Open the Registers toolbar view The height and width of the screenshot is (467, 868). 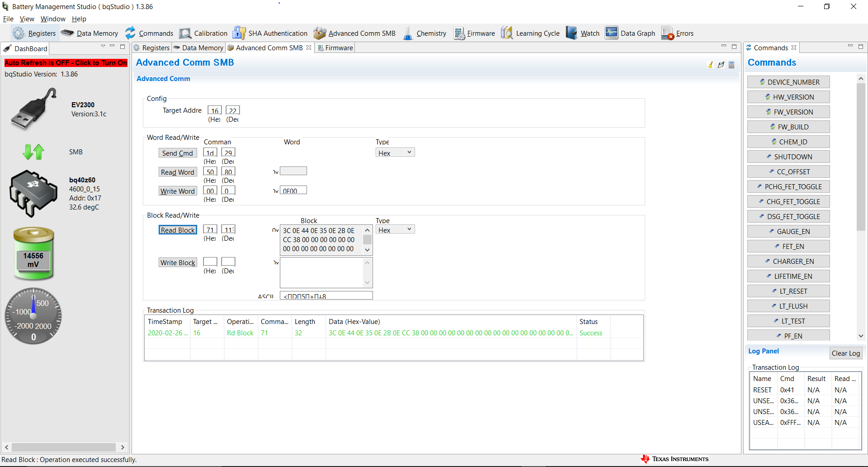click(x=34, y=33)
